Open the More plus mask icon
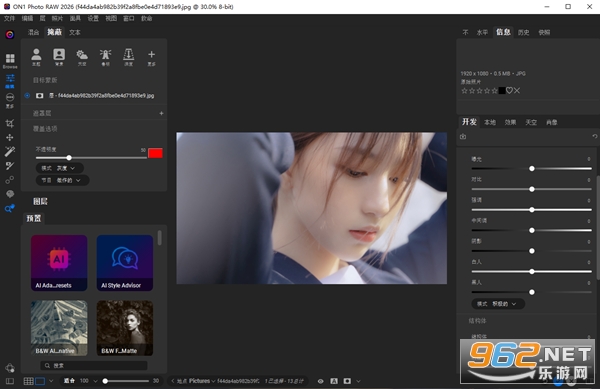The width and height of the screenshot is (600, 389). pyautogui.click(x=152, y=54)
